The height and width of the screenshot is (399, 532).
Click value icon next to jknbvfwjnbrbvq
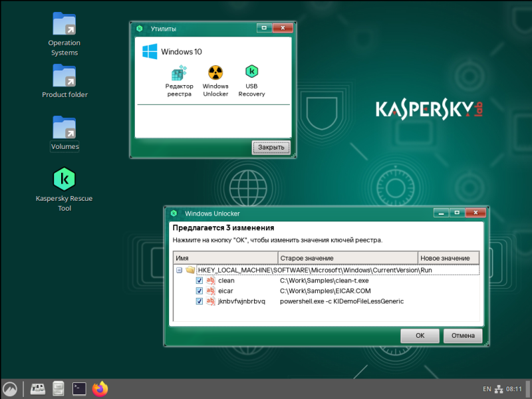(211, 301)
